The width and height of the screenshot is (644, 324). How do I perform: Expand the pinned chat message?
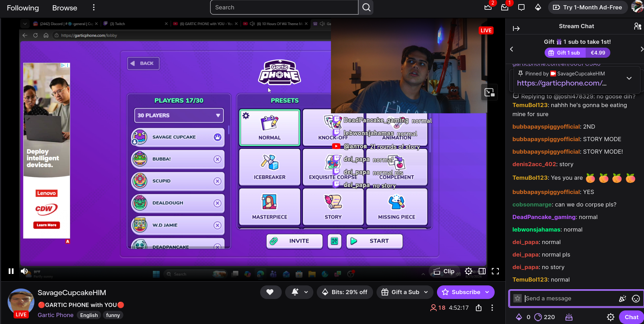point(629,78)
